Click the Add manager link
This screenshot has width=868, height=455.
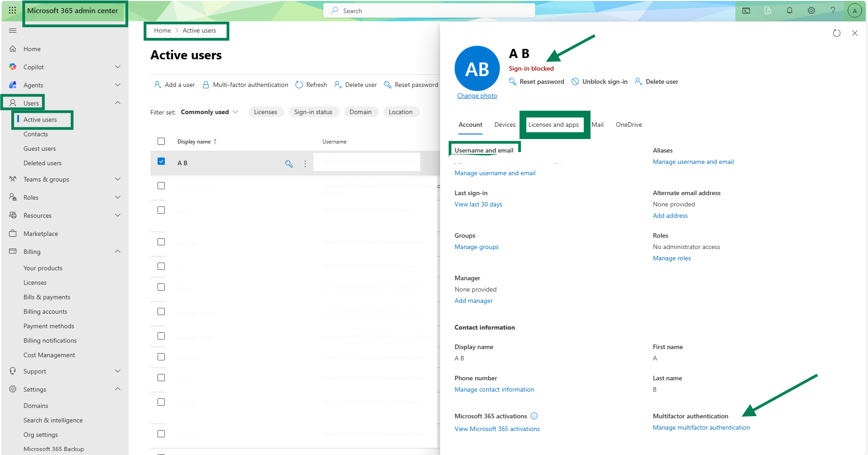(x=474, y=301)
